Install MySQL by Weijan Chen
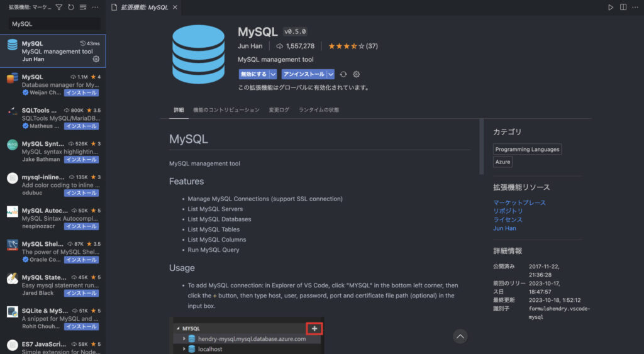 (81, 93)
